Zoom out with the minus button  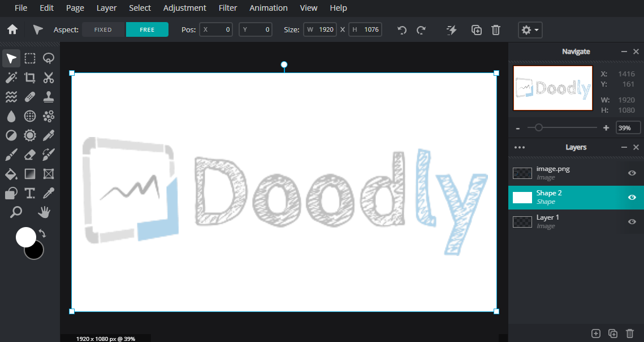coord(518,128)
